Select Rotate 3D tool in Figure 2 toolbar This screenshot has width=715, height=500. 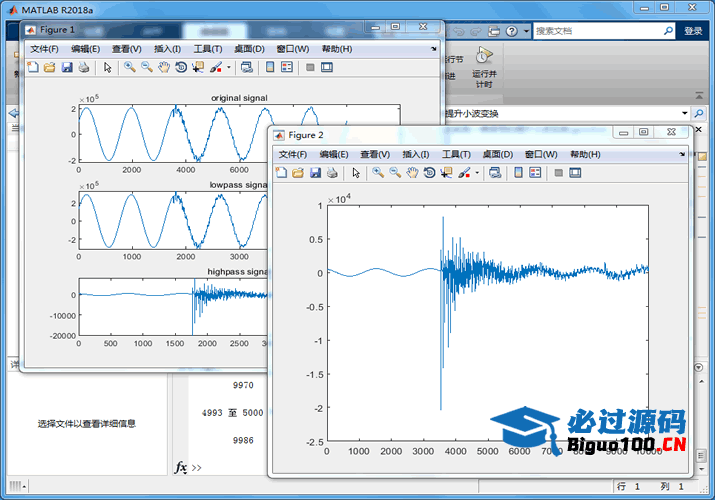point(430,173)
